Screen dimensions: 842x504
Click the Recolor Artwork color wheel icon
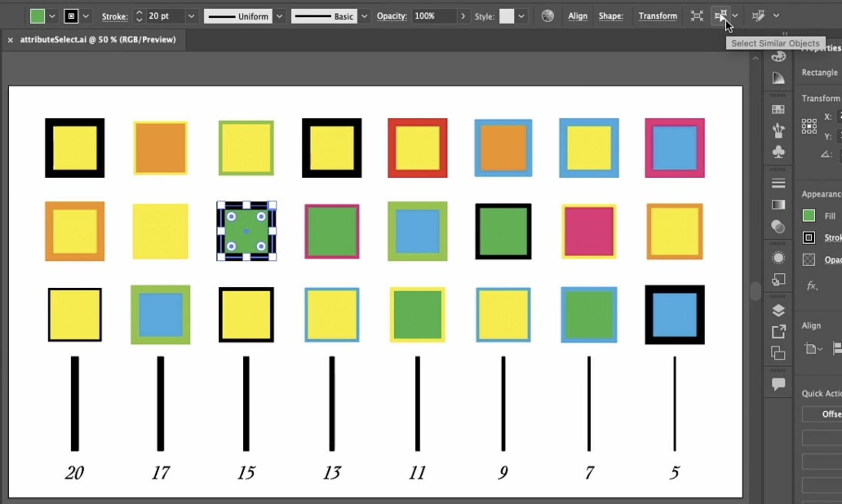coord(547,16)
